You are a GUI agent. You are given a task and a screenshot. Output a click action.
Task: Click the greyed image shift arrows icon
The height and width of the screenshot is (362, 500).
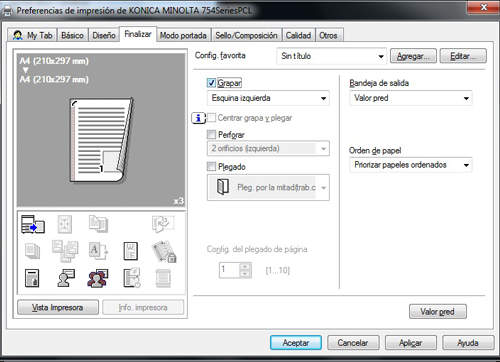pyautogui.click(x=64, y=224)
